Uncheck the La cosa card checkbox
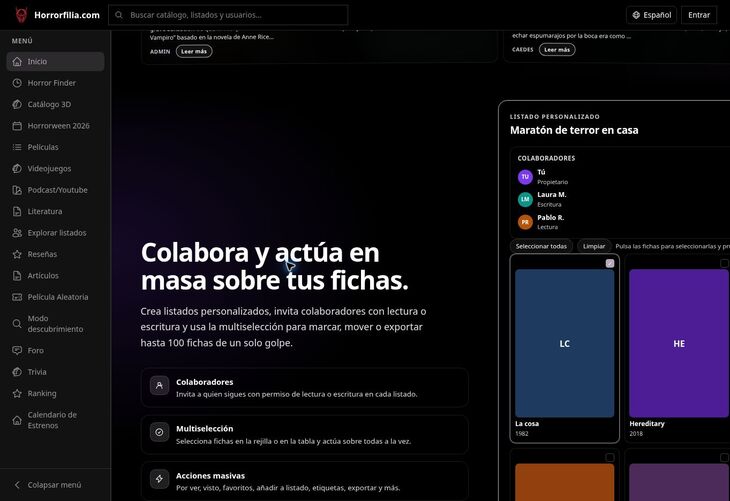 (610, 264)
